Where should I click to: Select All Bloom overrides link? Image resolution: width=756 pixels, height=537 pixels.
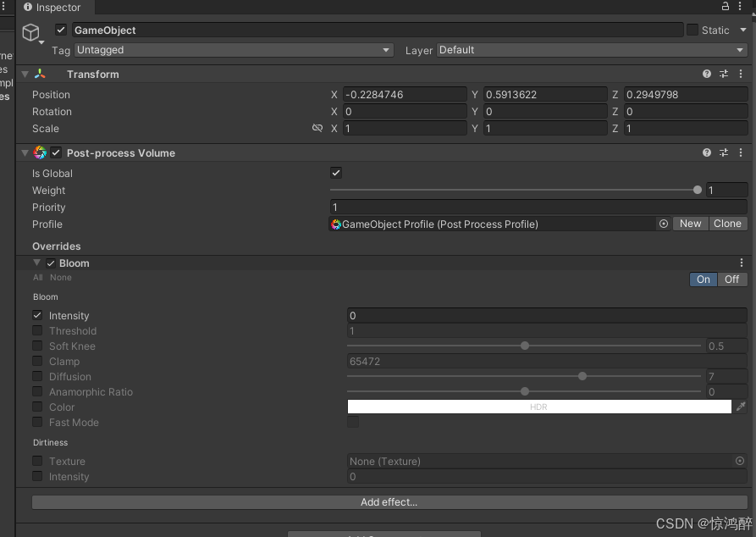coord(37,278)
